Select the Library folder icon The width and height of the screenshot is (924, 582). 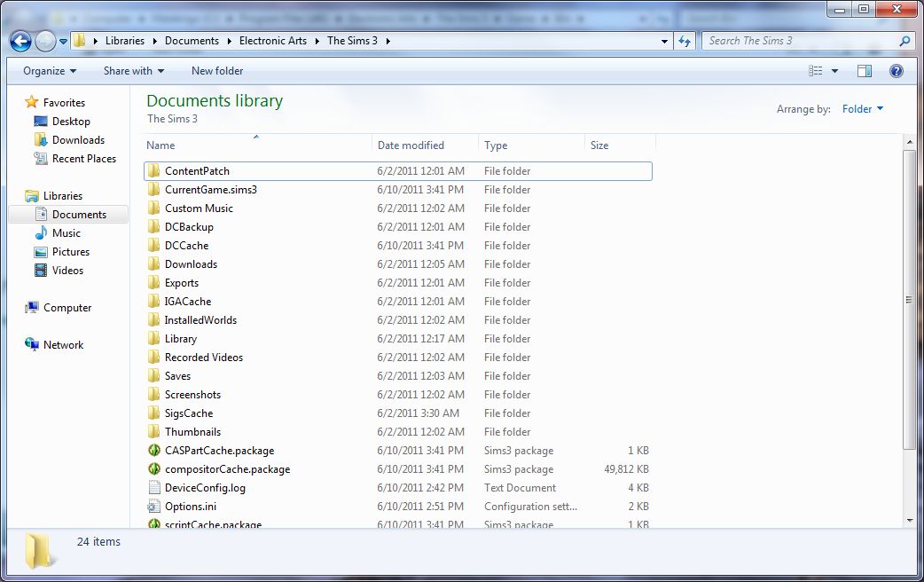coord(153,339)
